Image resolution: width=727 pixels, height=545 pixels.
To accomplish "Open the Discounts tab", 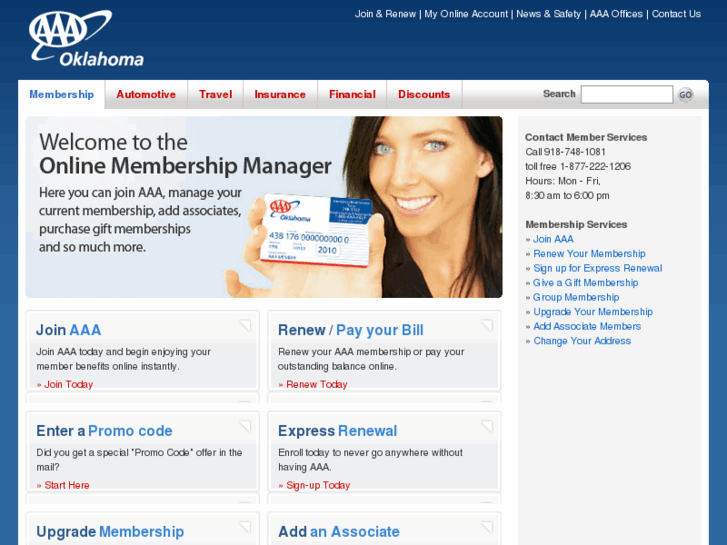I will point(424,95).
